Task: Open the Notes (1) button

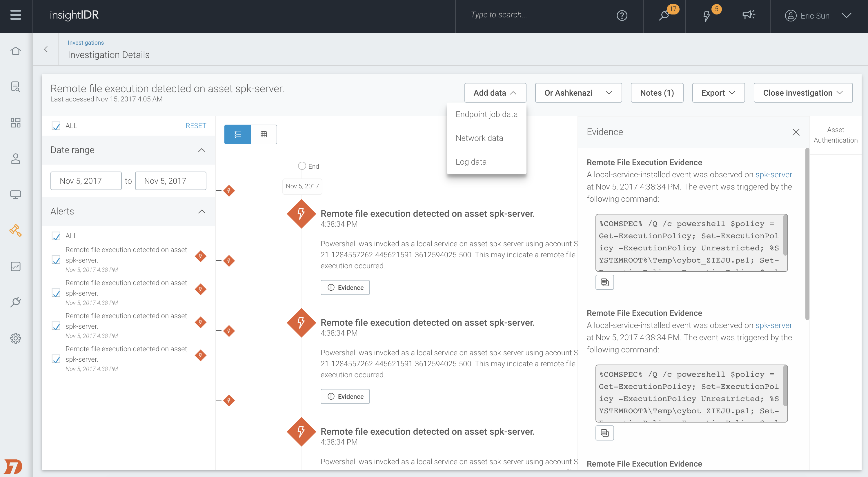Action: point(657,93)
